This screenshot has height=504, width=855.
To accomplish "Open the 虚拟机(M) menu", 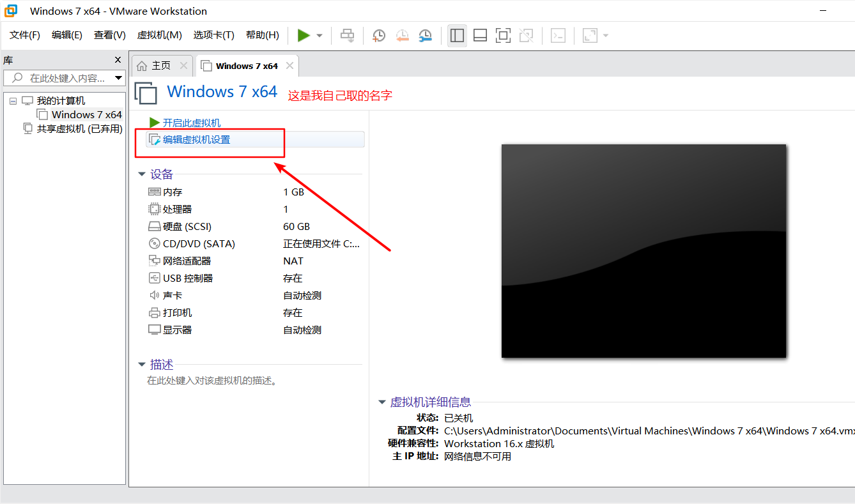I will click(159, 35).
